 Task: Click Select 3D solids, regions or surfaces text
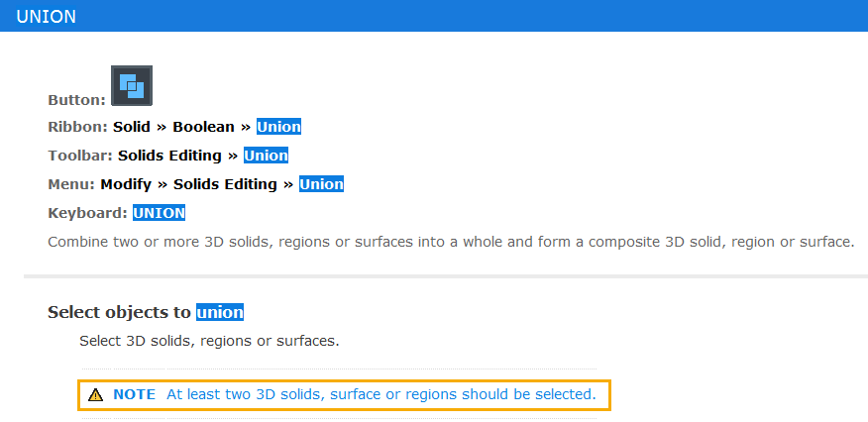[x=209, y=341]
